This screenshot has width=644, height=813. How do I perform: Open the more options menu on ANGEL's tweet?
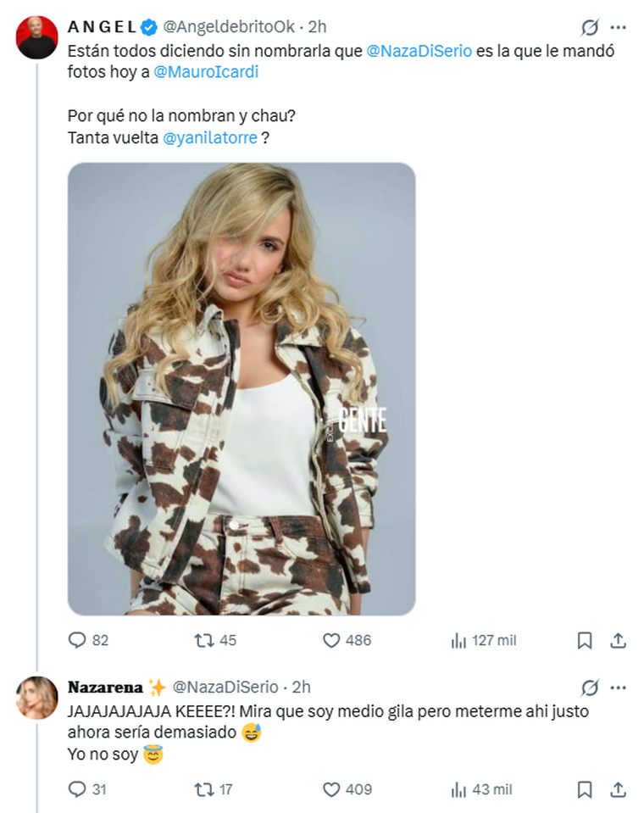[x=617, y=26]
